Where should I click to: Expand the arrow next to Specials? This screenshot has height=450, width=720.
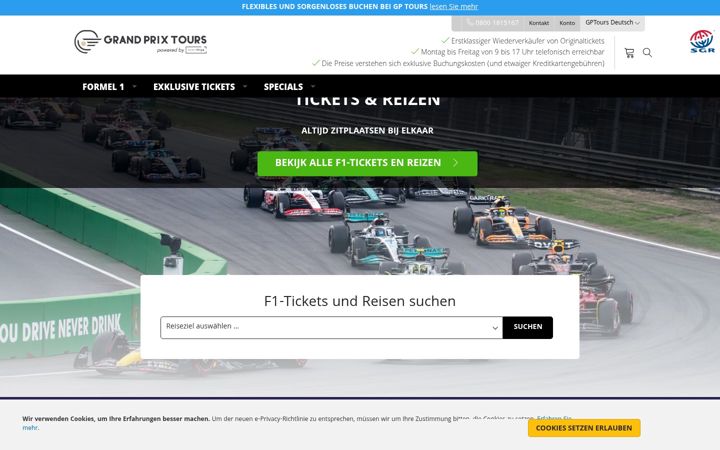(313, 86)
